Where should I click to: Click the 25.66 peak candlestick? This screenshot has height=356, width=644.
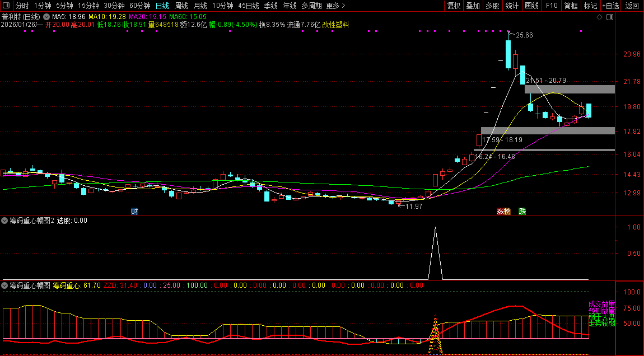click(x=508, y=54)
